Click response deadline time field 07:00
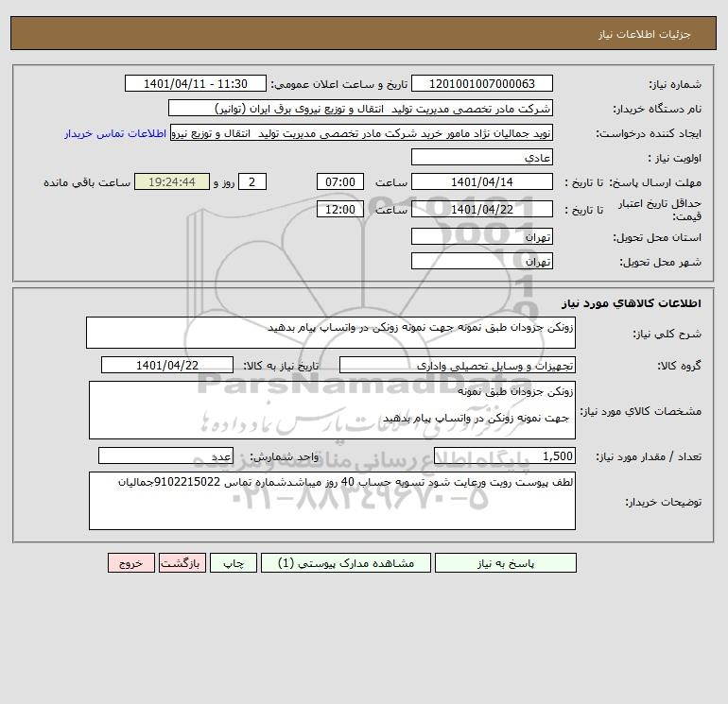The width and height of the screenshot is (728, 704). [x=339, y=182]
